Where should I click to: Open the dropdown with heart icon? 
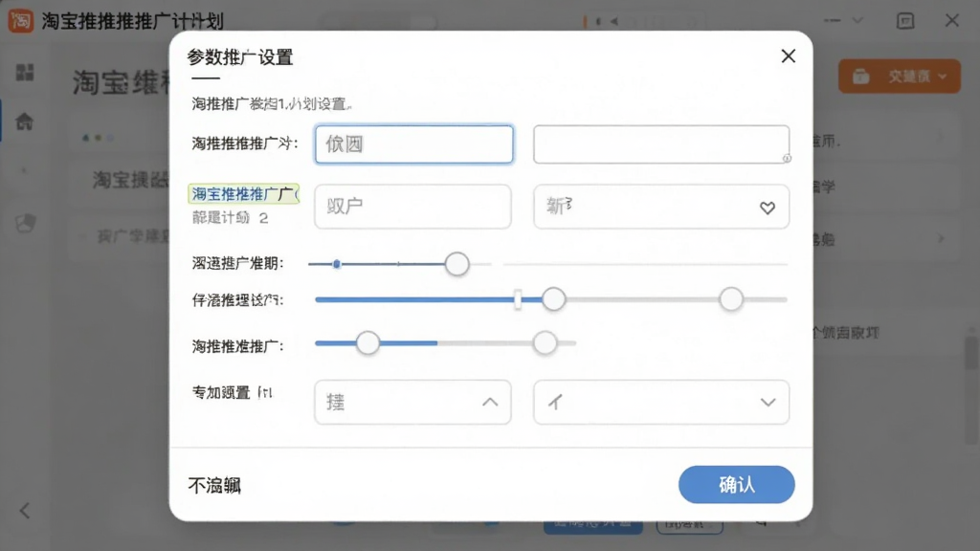pos(661,207)
